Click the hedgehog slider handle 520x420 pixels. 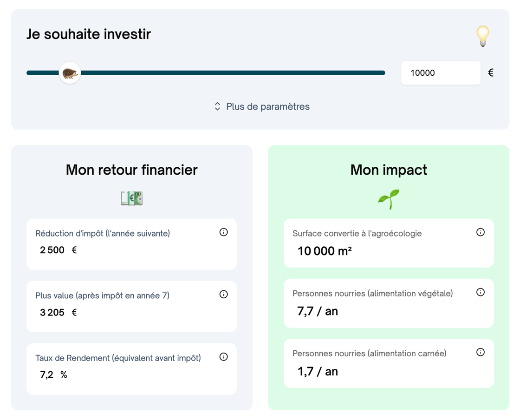coord(70,72)
